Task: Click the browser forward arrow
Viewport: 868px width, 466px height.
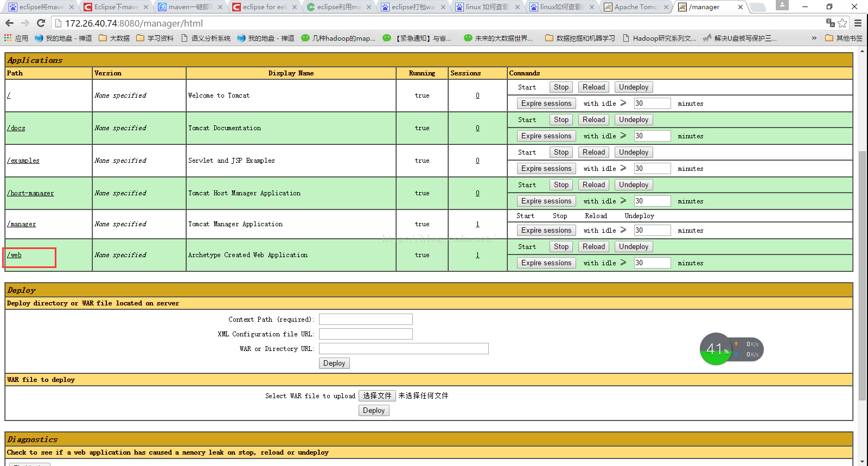Action: pos(25,23)
